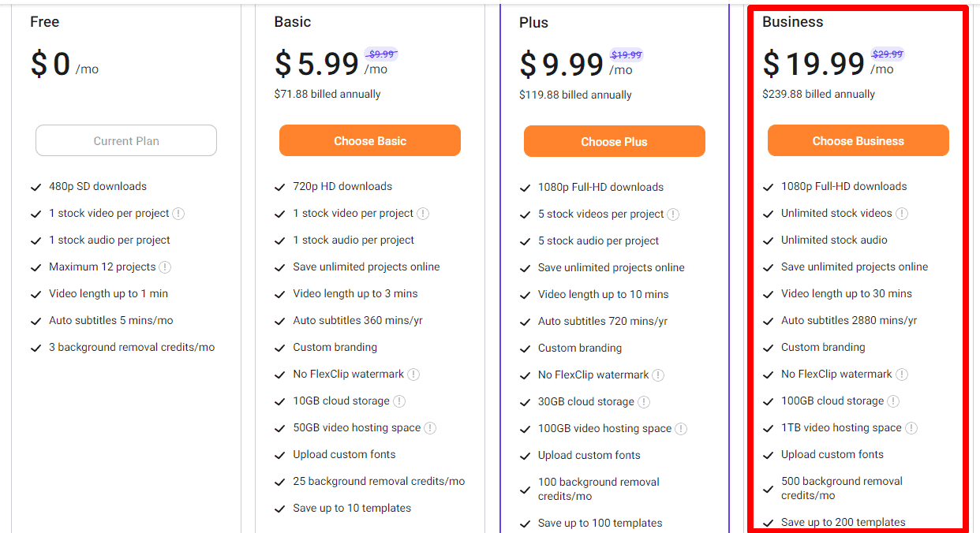
Task: Click the checkmark beside "480p SD downloads"
Action: [x=36, y=186]
